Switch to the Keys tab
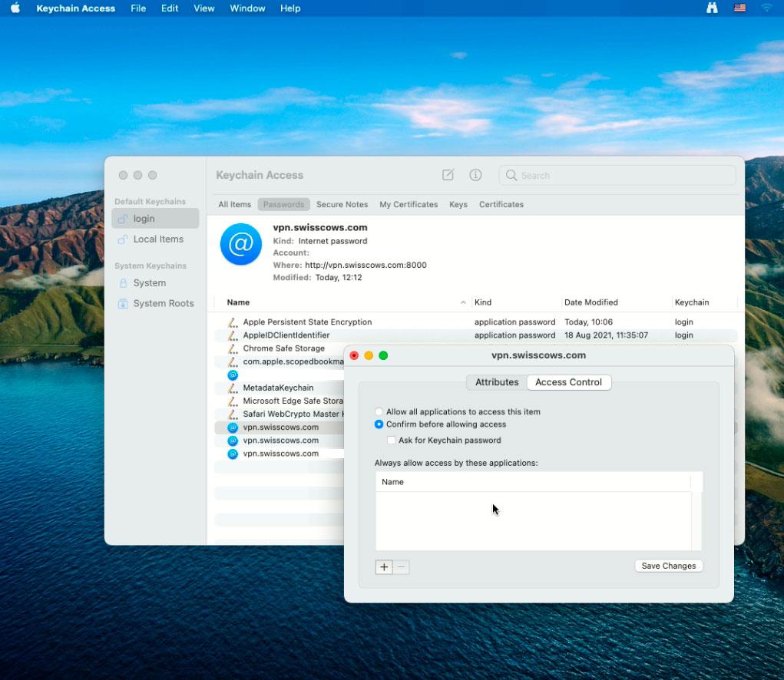Image resolution: width=784 pixels, height=680 pixels. [x=458, y=204]
